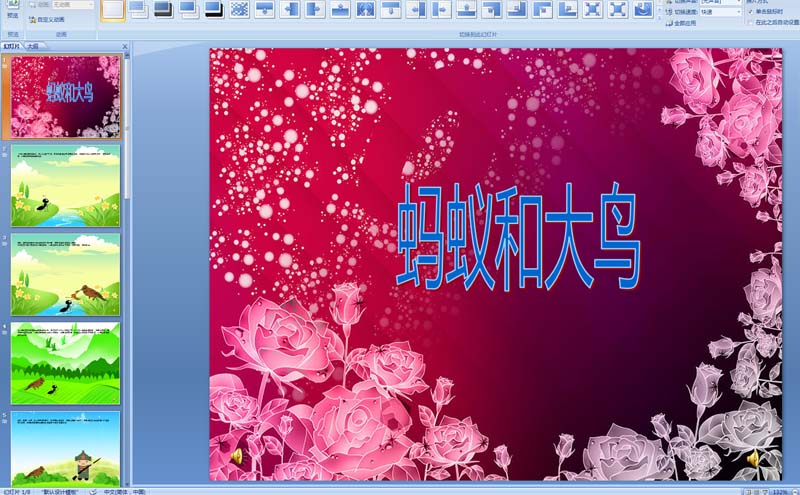Viewport: 800px width, 495px height.
Task: Select the 'No transition' first thumbnail in gallery
Action: pyautogui.click(x=113, y=9)
